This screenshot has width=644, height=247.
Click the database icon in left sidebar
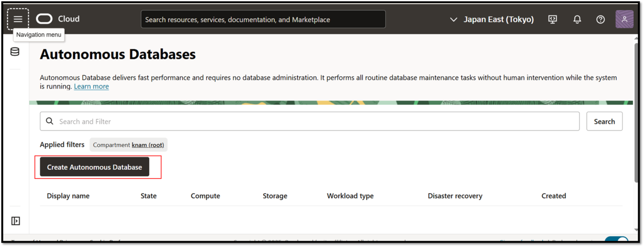pos(15,52)
